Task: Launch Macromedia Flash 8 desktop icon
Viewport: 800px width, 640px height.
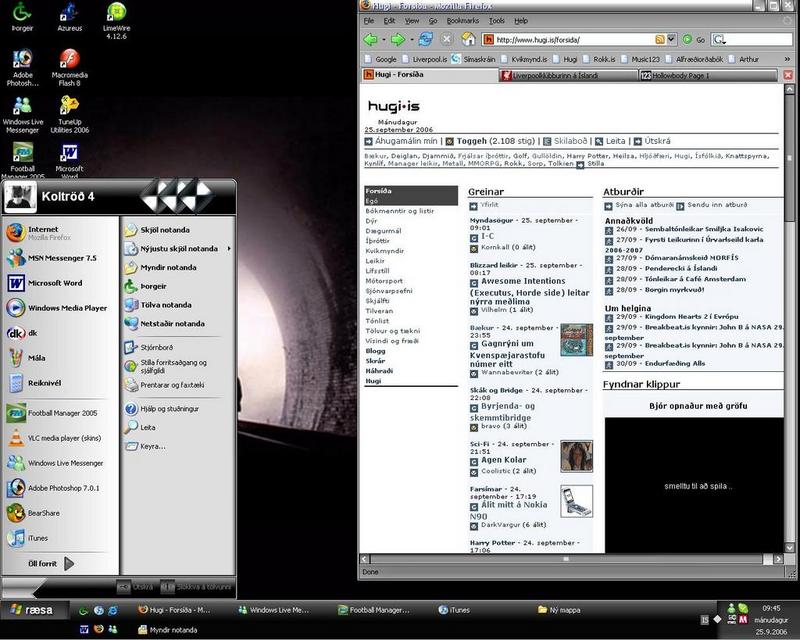Action: pos(69,67)
